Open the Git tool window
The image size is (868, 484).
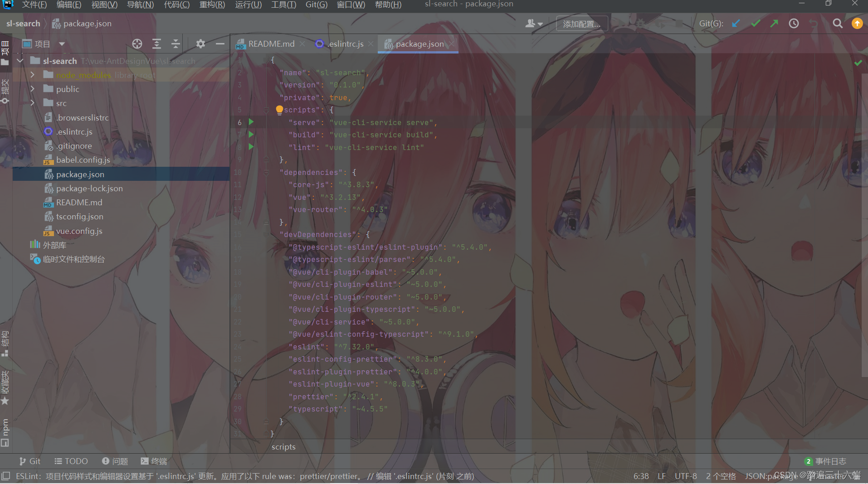[x=30, y=461]
